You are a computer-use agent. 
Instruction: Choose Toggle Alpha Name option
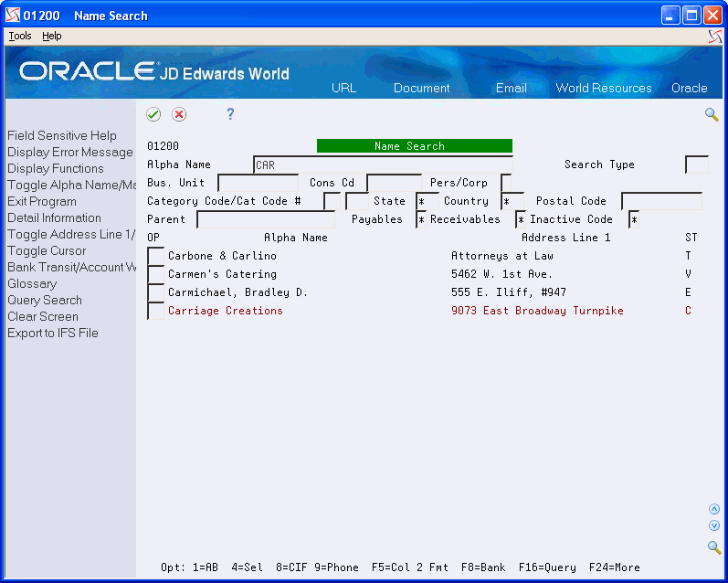71,185
